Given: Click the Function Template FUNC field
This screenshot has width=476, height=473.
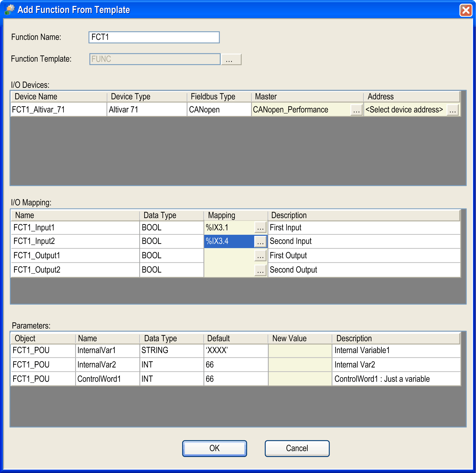Looking at the screenshot, I should coord(155,59).
